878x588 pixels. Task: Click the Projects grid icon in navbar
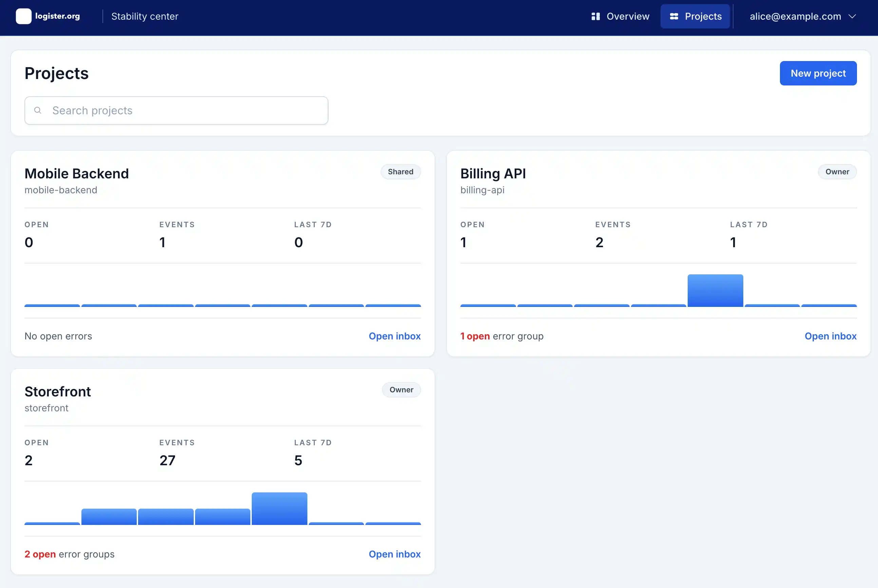coord(674,16)
